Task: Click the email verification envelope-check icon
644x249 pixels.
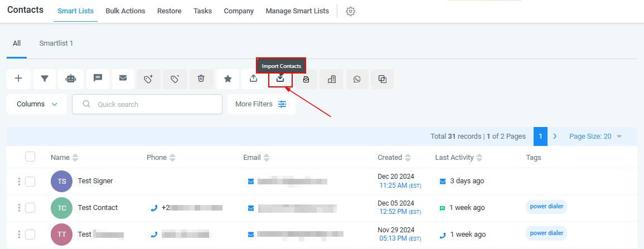Action: (306, 79)
